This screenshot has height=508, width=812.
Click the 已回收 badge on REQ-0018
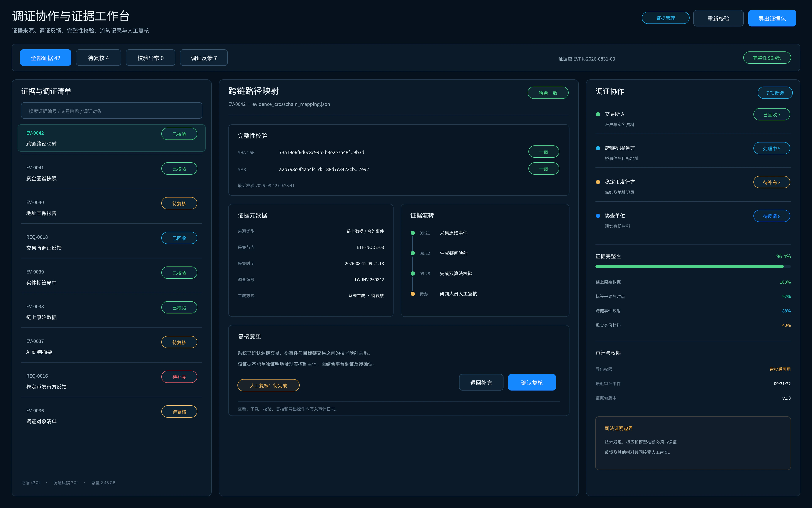click(x=179, y=238)
